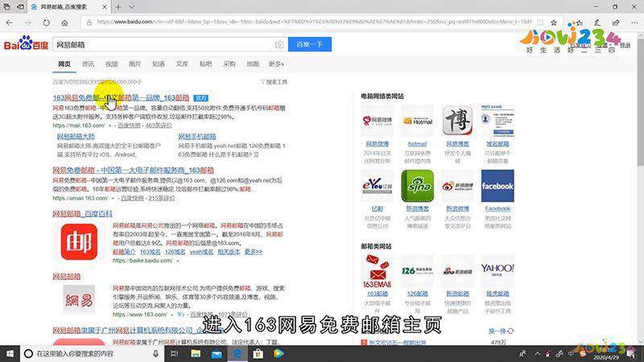Switch to the 图片 tab
Image resolution: width=644 pixels, height=362 pixels.
tap(134, 64)
